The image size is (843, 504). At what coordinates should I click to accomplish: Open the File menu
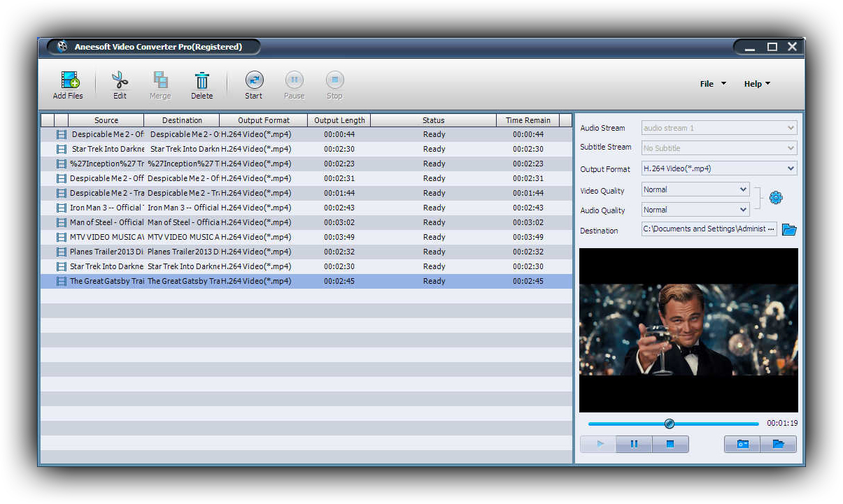pos(713,84)
